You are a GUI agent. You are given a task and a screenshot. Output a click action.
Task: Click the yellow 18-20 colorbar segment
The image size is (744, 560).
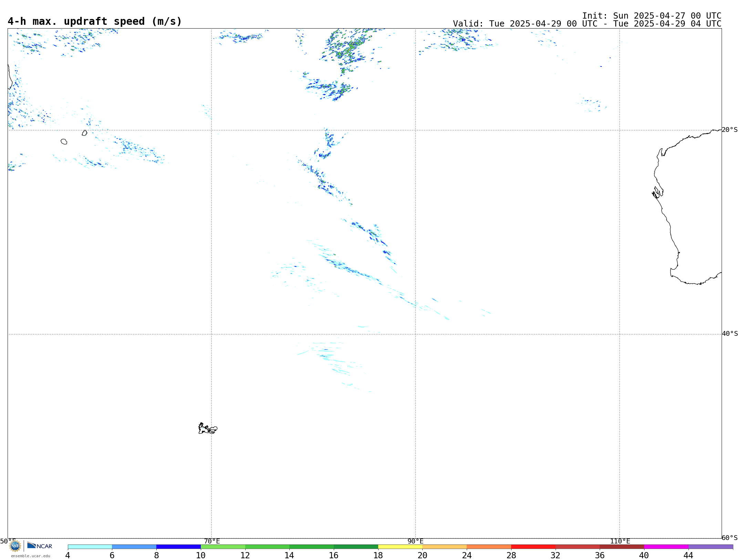tap(400, 547)
